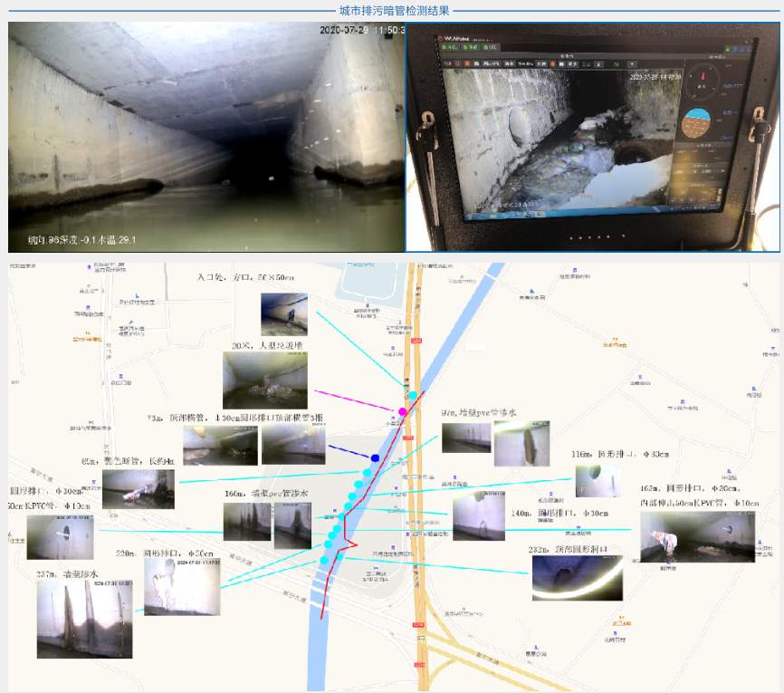This screenshot has width=784, height=693.
Task: Click the large culvert tunnel camera image
Action: click(x=206, y=137)
